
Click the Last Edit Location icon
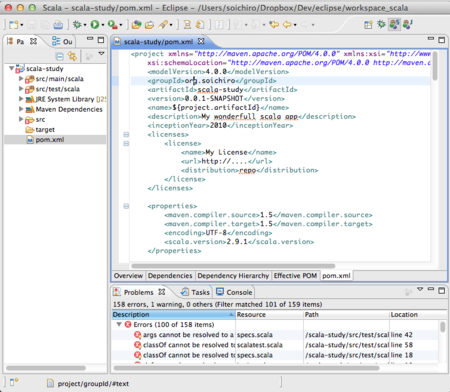point(274,24)
